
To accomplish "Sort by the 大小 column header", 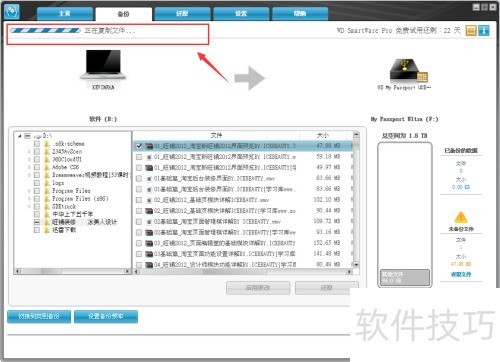I will click(x=323, y=135).
